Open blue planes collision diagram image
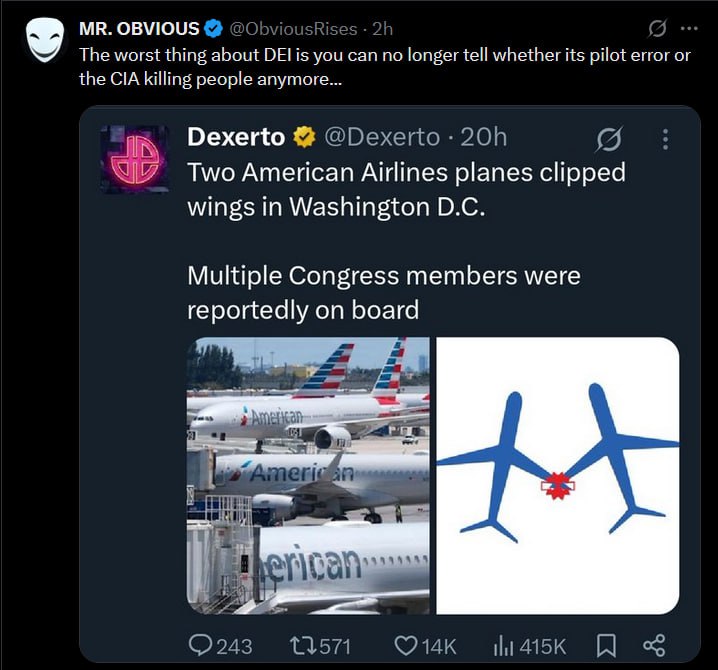 (x=558, y=476)
